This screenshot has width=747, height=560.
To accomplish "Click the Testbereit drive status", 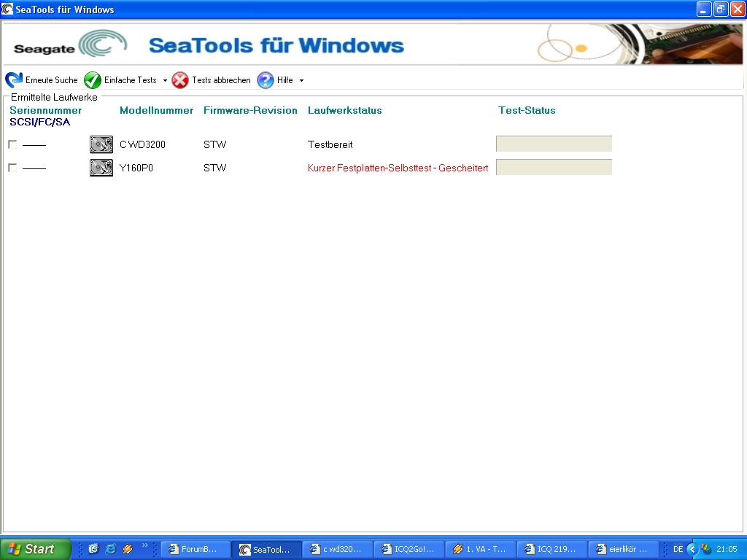I will [330, 144].
